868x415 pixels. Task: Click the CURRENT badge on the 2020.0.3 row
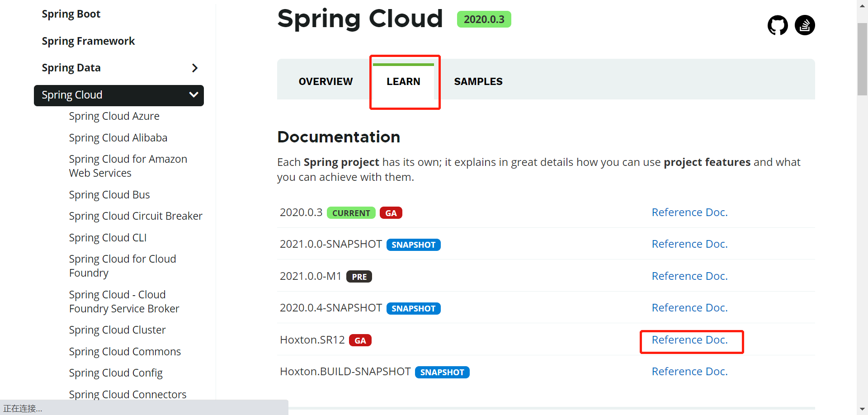(351, 213)
